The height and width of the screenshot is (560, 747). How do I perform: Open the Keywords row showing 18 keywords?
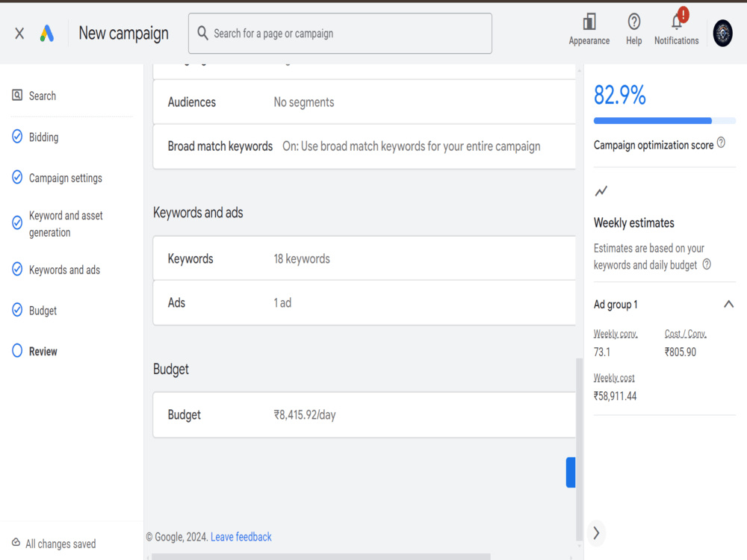pos(364,258)
